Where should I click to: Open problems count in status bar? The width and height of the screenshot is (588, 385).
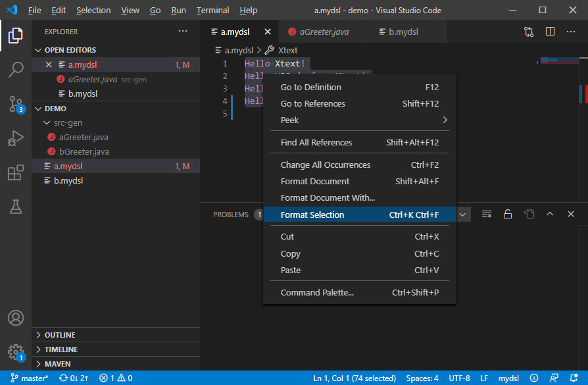116,378
